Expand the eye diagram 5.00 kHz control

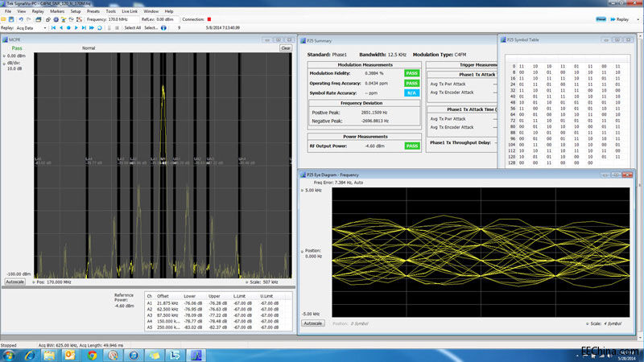tap(303, 191)
